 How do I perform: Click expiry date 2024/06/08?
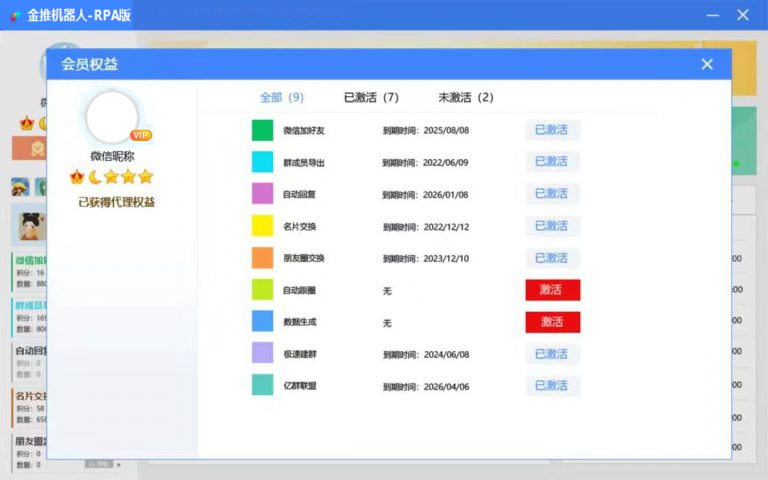point(446,355)
